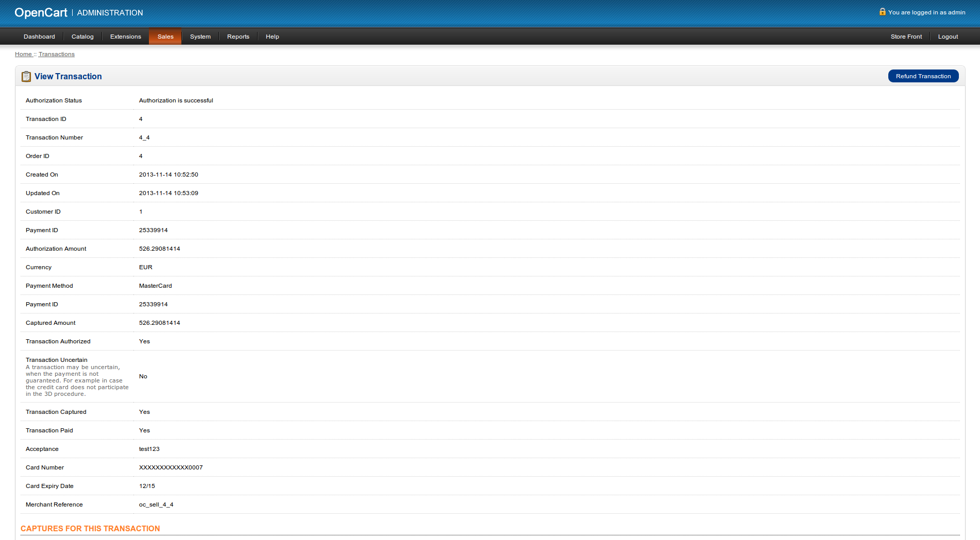Log out using the Logout link
Image resolution: width=980 pixels, height=540 pixels.
click(x=948, y=37)
